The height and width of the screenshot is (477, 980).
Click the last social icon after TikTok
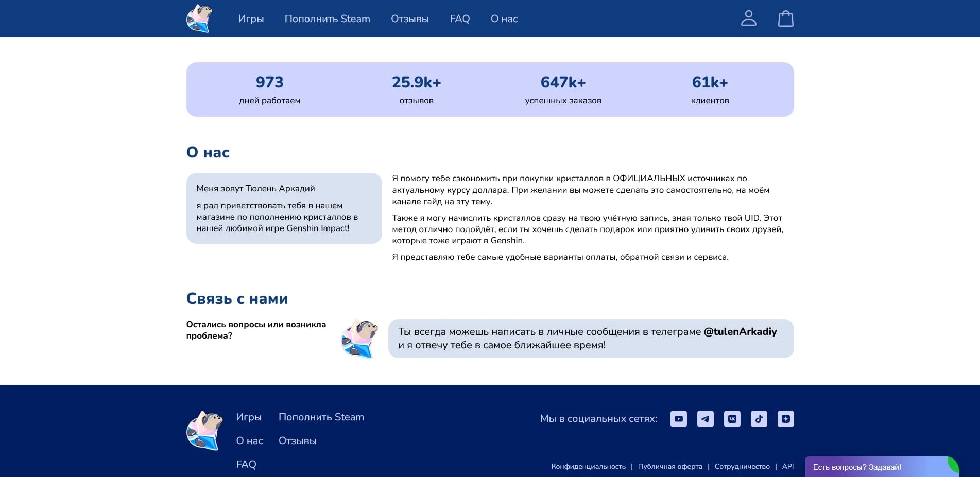tap(785, 418)
